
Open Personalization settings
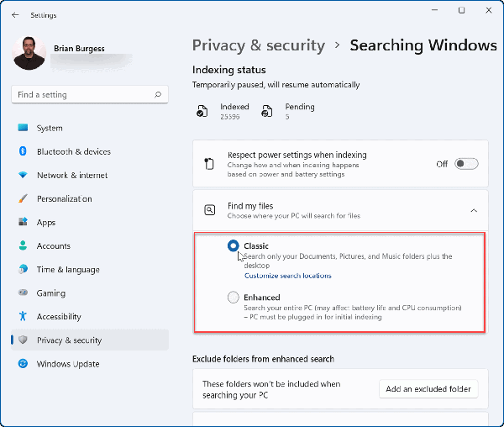pyautogui.click(x=90, y=198)
